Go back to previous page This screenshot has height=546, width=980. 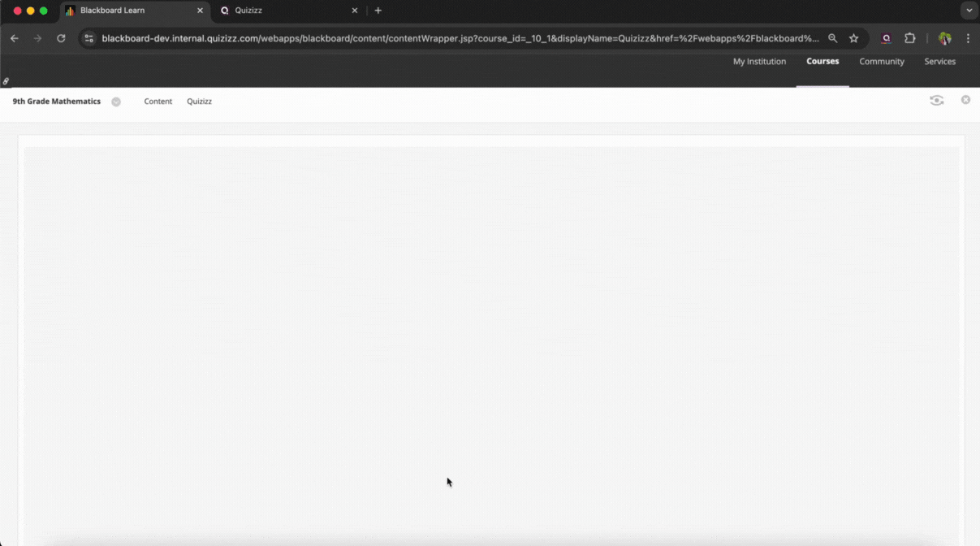pos(15,38)
